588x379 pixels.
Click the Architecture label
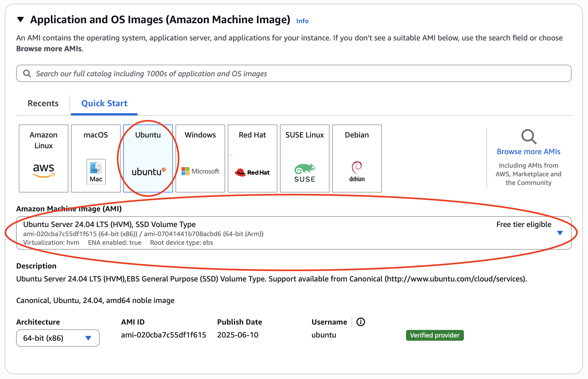coord(38,322)
